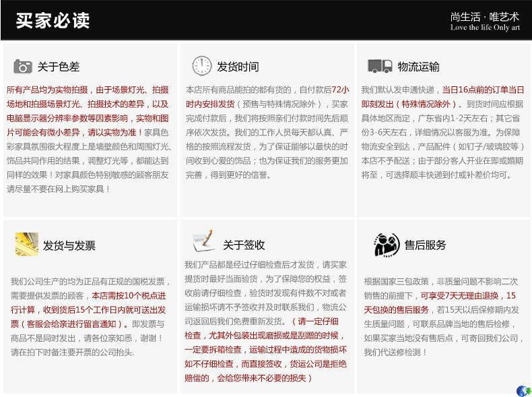
Task: Click the red text 所有产品均为实物拍摄
Action: (47, 90)
